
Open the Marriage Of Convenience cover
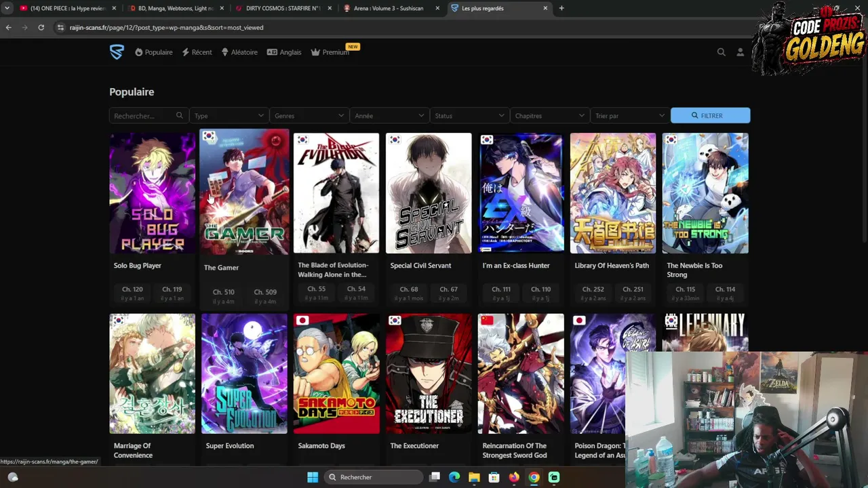tap(153, 373)
